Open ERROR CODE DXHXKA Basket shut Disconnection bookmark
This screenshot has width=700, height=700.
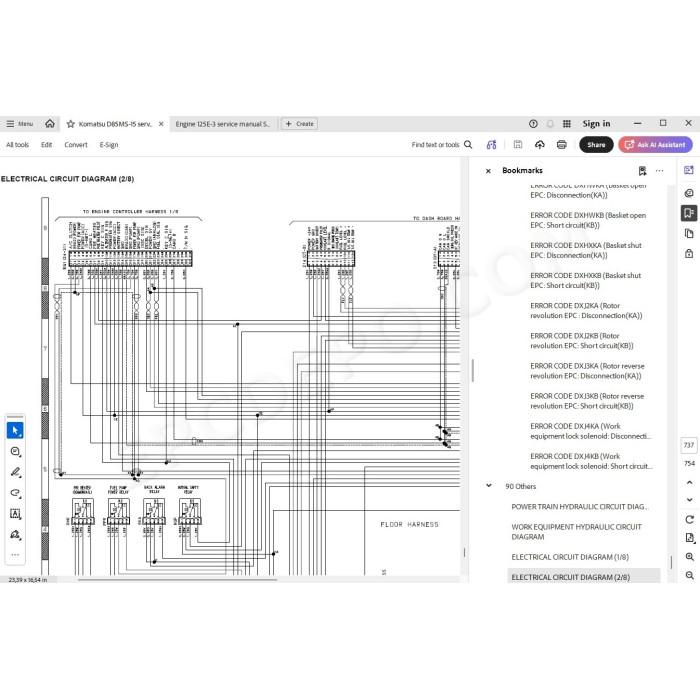click(x=586, y=250)
